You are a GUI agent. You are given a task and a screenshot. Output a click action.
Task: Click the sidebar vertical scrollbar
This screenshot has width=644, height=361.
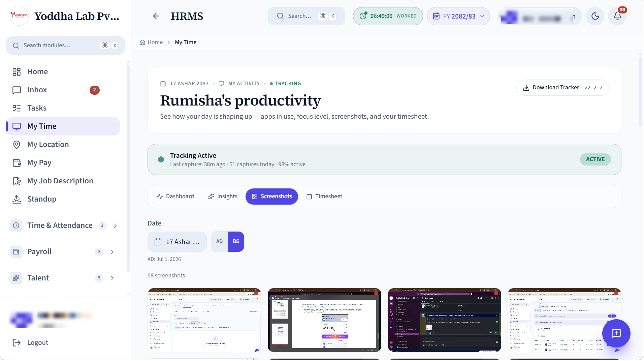128,169
